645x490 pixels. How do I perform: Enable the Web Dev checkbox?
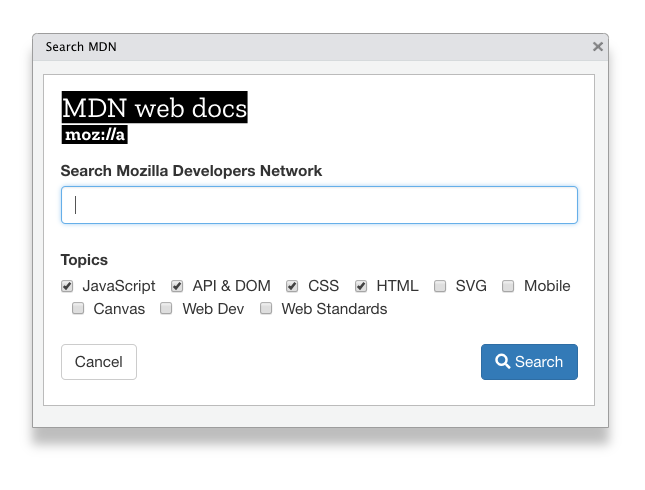(x=166, y=308)
